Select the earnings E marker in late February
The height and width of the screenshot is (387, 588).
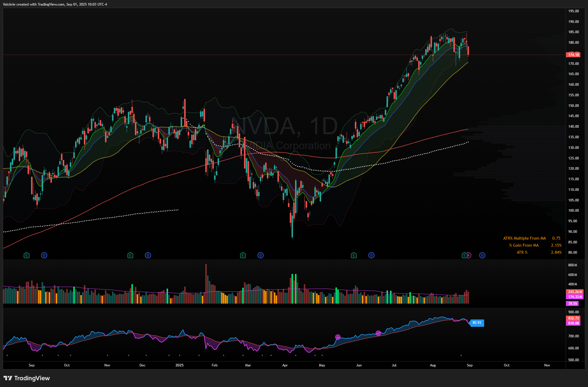click(243, 255)
